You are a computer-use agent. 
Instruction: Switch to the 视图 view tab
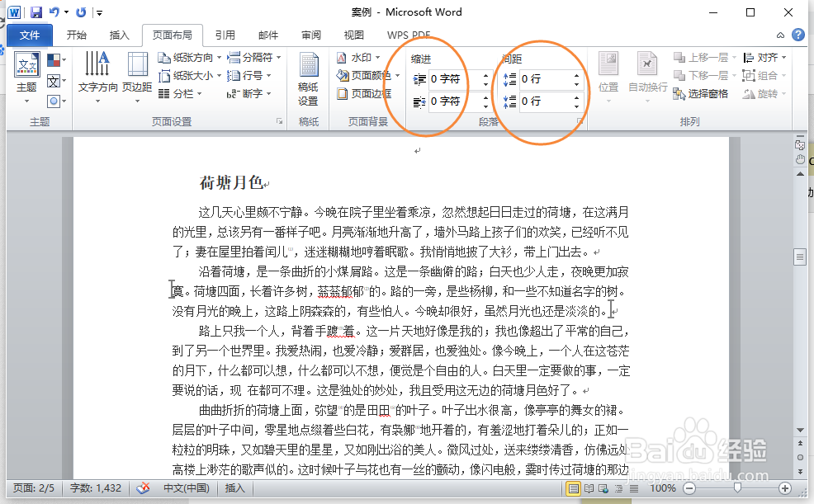353,35
